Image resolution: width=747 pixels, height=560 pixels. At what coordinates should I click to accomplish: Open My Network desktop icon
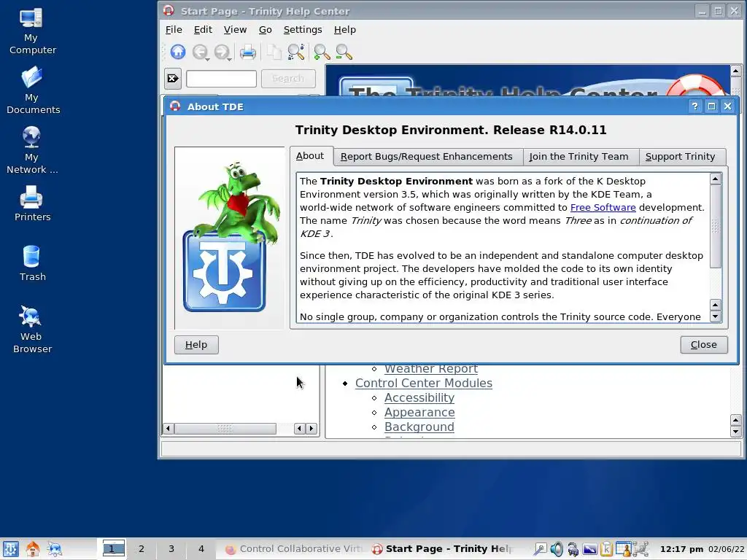(31, 150)
